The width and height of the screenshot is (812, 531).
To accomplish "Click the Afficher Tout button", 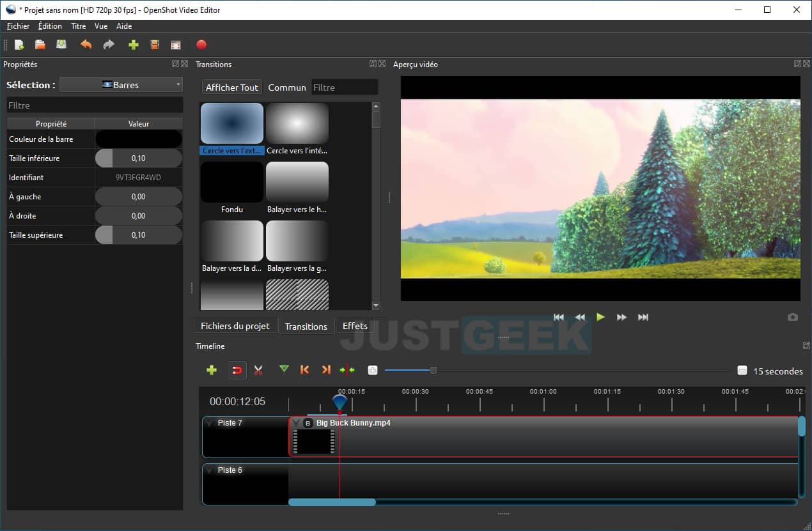I will (x=232, y=88).
